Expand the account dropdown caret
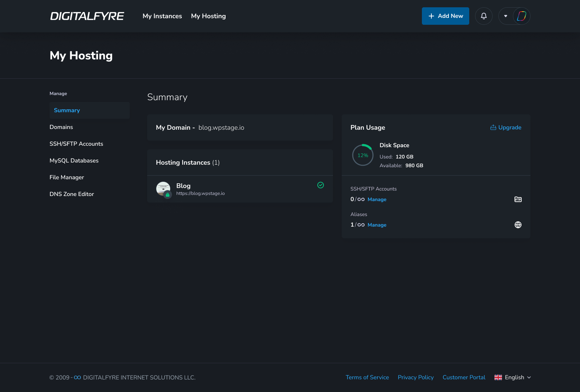Image resolution: width=580 pixels, height=392 pixels. tap(506, 16)
